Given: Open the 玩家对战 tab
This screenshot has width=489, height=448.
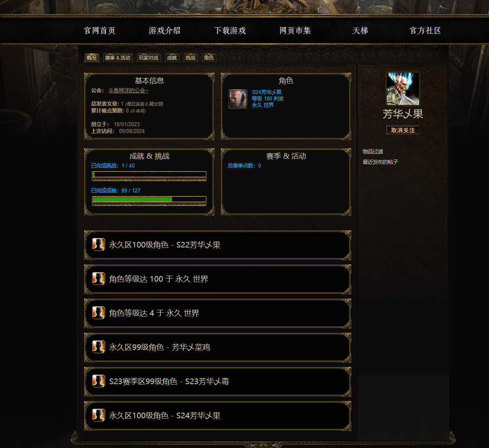Looking at the screenshot, I should (149, 58).
